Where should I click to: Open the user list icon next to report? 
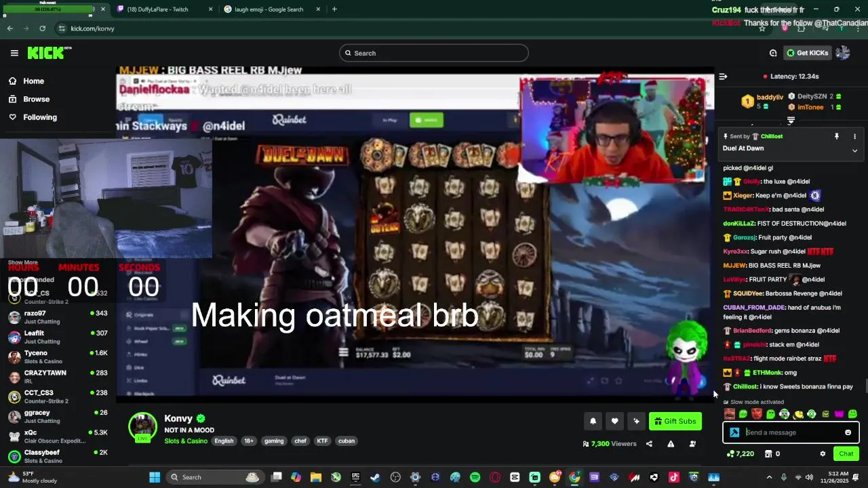[692, 444]
